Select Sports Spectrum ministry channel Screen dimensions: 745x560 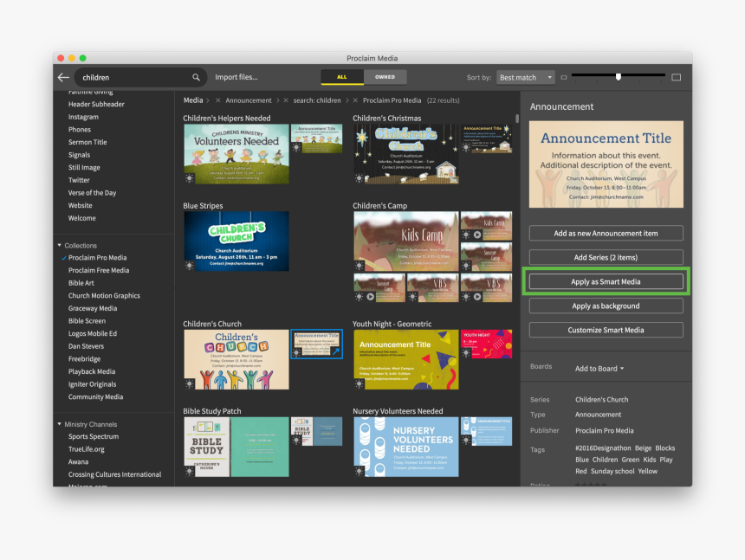(x=94, y=436)
